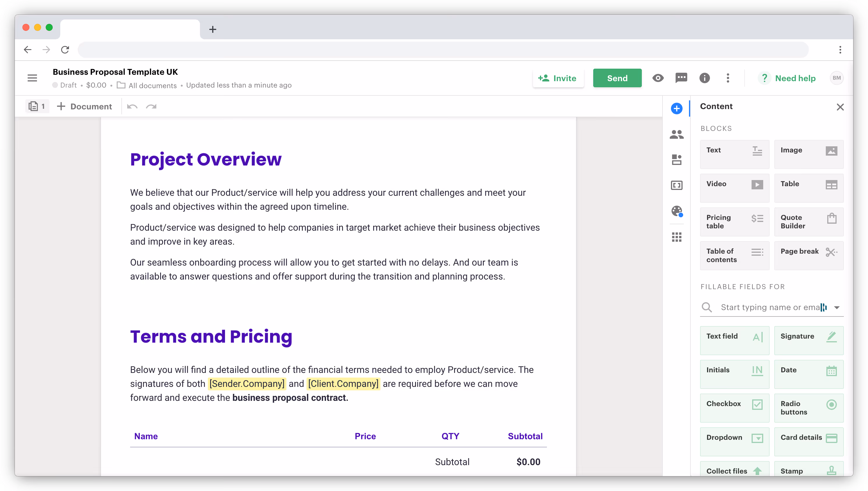Send the document
This screenshot has width=868, height=491.
617,78
